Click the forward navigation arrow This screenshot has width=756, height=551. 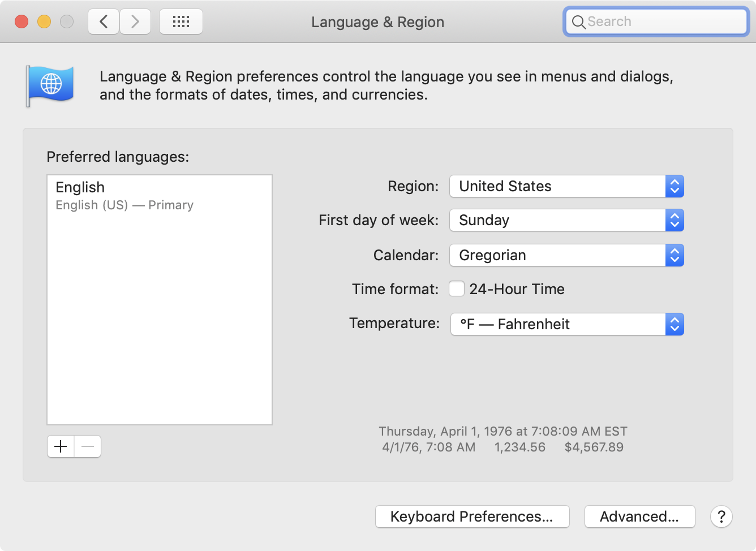(135, 21)
